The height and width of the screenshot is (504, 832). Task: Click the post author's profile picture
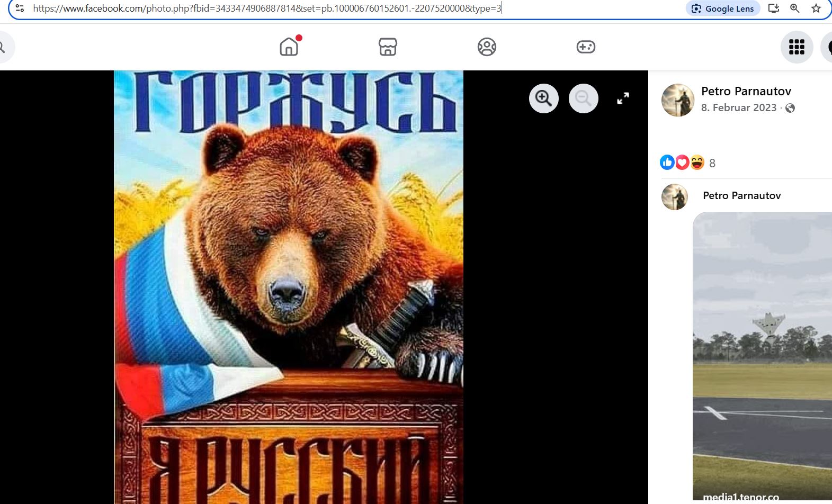tap(677, 100)
